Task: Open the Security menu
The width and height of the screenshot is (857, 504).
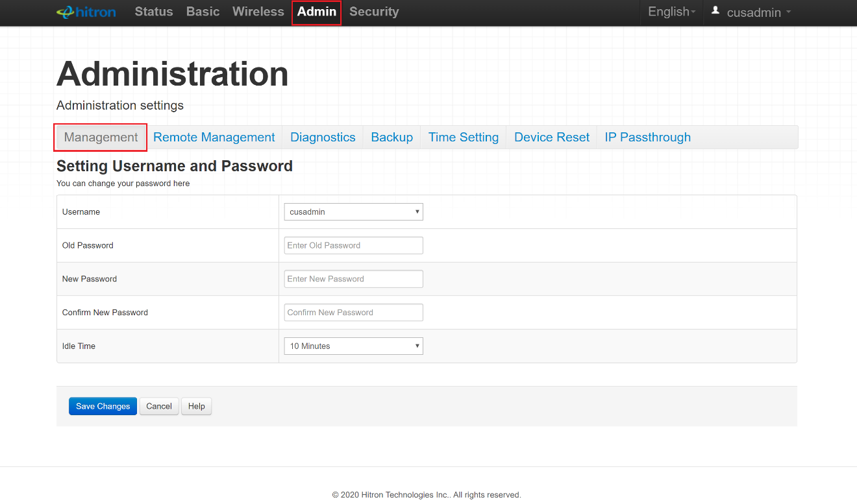Action: (374, 12)
